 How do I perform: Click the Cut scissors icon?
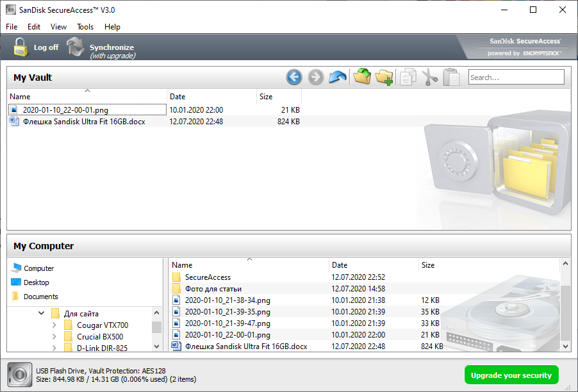coord(429,78)
